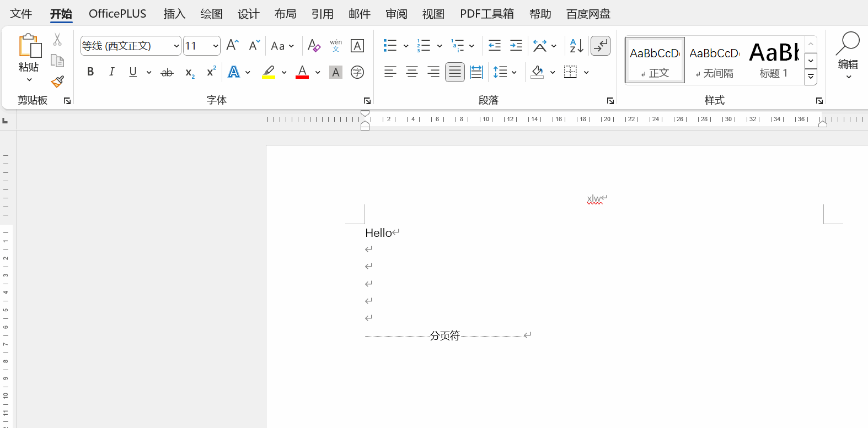Viewport: 868px width, 428px height.
Task: Toggle Bold formatting
Action: click(90, 72)
